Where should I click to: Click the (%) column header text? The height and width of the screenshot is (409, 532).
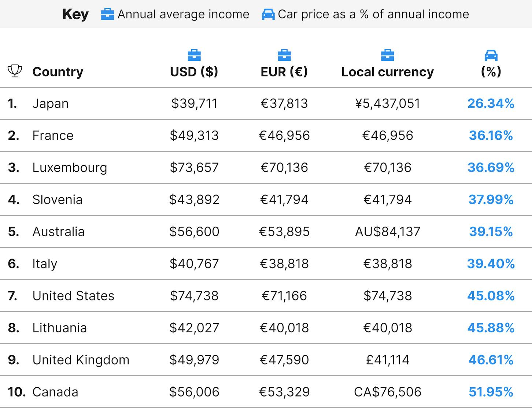491,72
